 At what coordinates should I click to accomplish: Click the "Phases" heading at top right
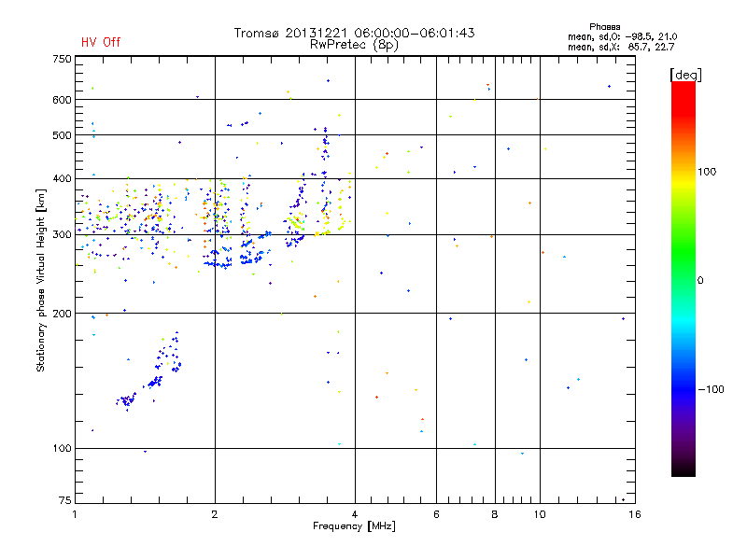[x=604, y=27]
